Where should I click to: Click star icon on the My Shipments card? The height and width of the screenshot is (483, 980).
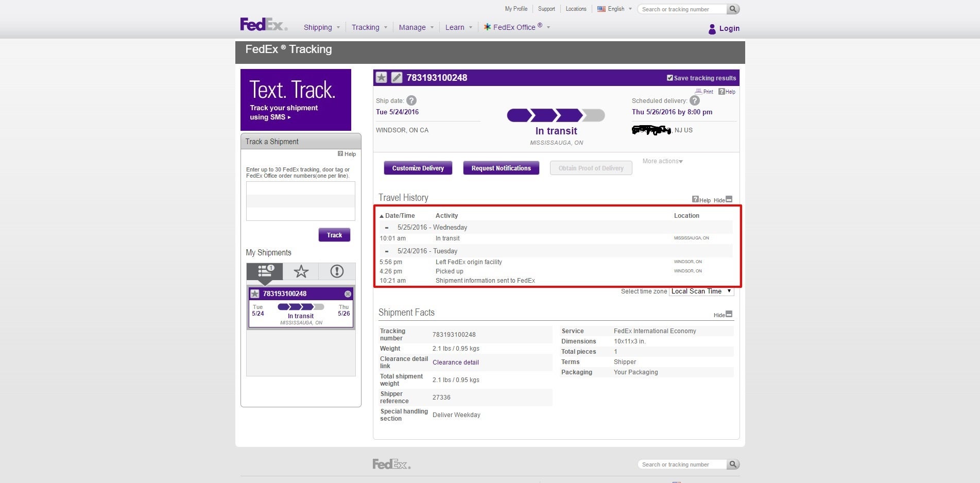(255, 294)
